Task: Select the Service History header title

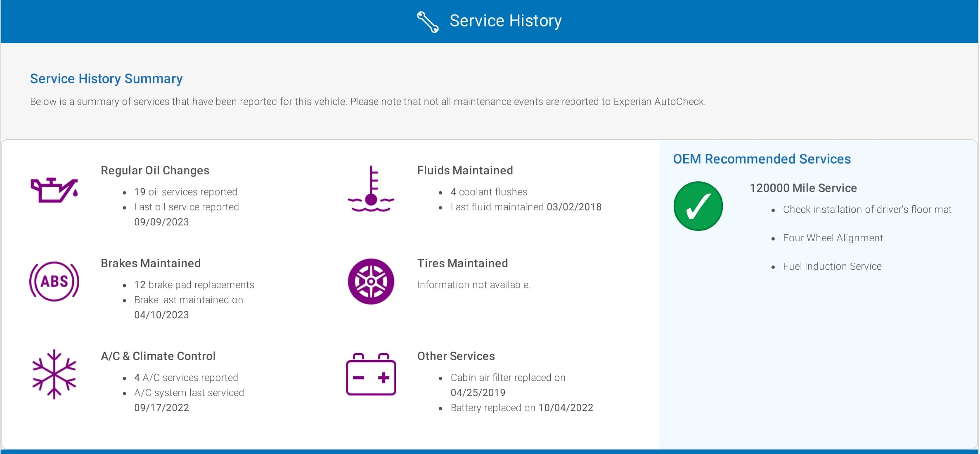Action: point(505,21)
